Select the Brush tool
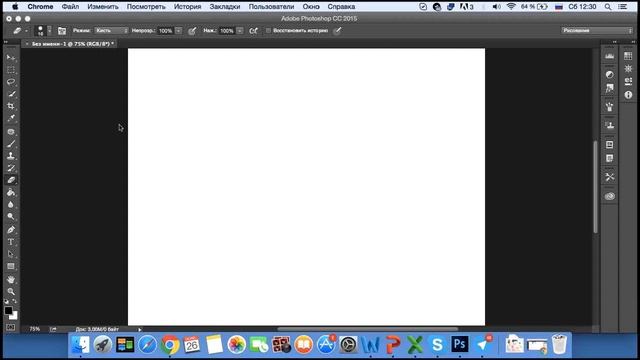 click(11, 144)
